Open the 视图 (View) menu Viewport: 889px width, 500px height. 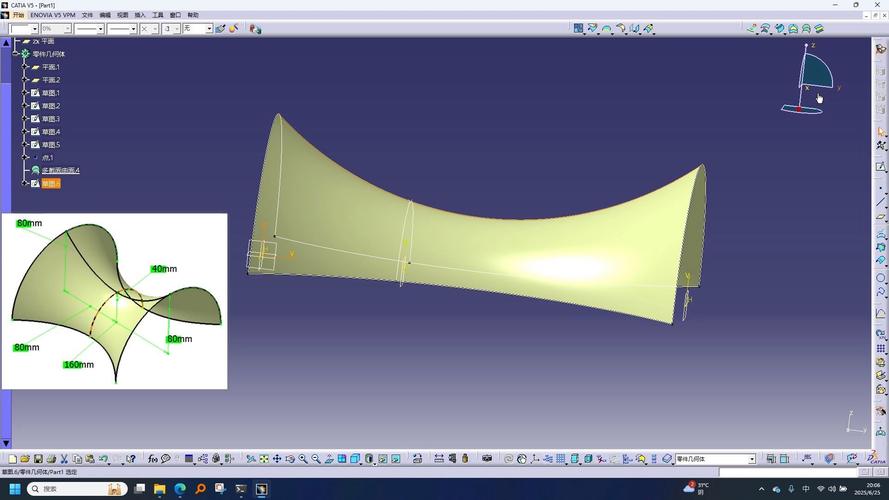pyautogui.click(x=122, y=15)
